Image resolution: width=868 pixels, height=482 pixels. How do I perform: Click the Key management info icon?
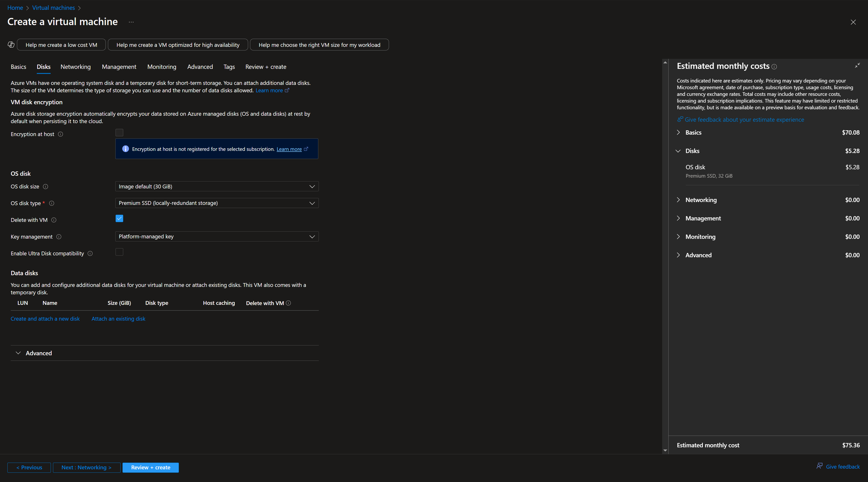[x=59, y=236]
